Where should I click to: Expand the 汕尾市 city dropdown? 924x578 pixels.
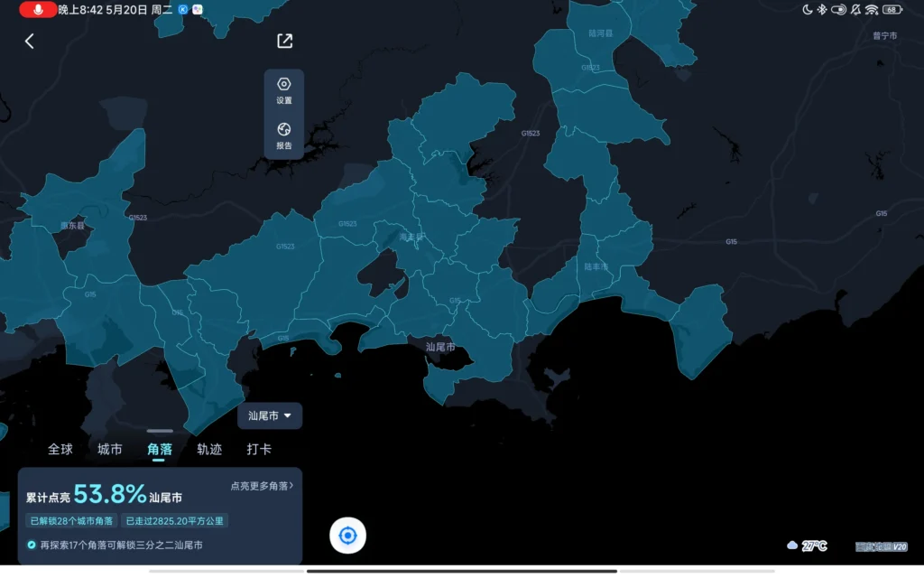coord(270,415)
